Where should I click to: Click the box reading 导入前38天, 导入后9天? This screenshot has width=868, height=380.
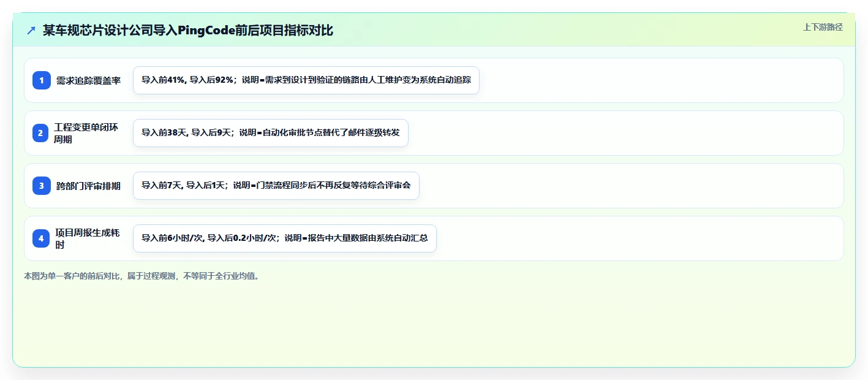(x=271, y=133)
